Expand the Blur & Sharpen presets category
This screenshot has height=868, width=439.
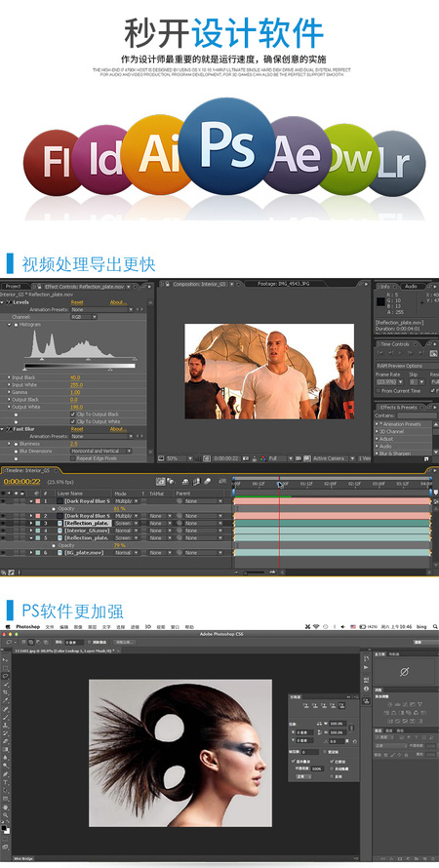coord(377,453)
